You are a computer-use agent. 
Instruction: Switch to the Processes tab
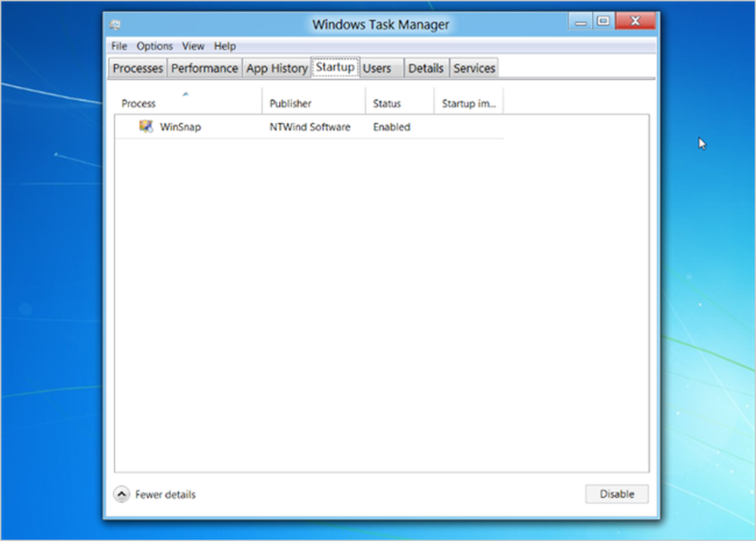pos(138,69)
